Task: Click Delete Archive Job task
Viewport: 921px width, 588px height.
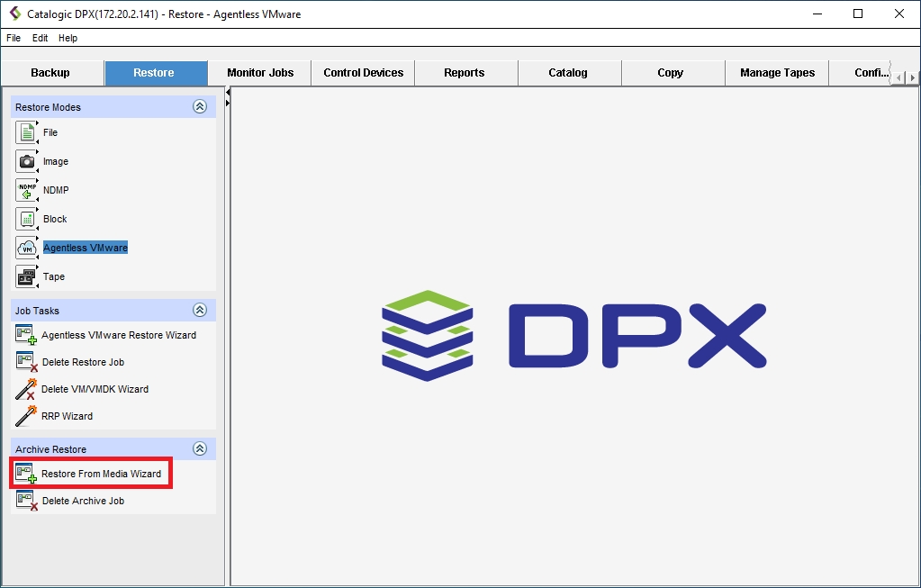Action: pos(83,501)
